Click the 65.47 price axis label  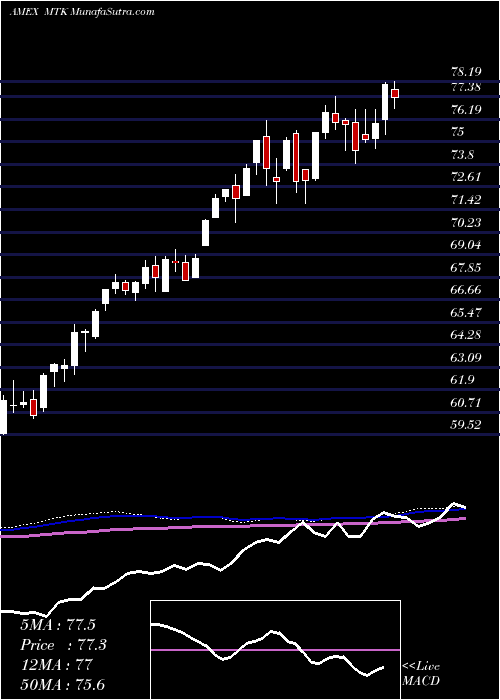(467, 312)
